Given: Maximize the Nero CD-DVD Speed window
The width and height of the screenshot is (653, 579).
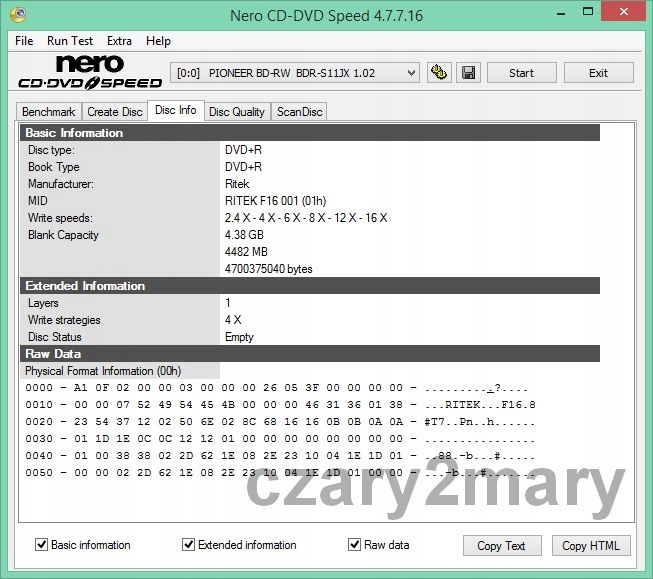Looking at the screenshot, I should coord(588,12).
